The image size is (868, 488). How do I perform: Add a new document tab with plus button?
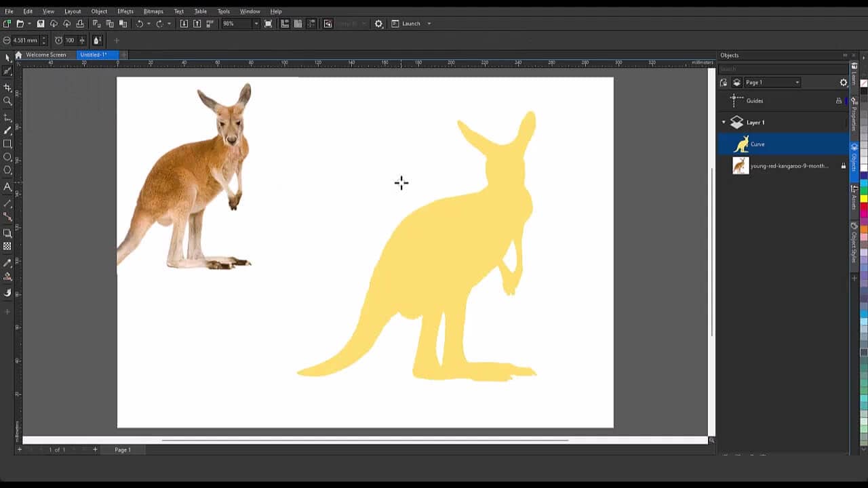point(124,55)
